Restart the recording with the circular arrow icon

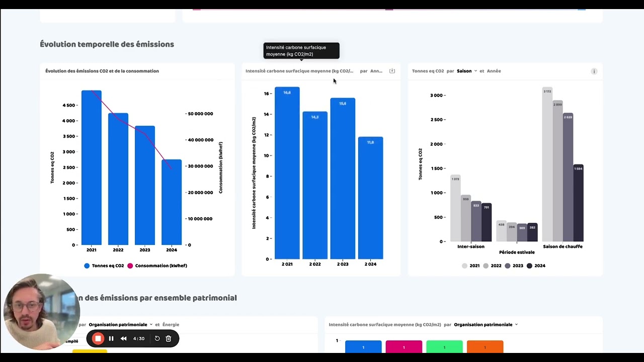click(157, 338)
